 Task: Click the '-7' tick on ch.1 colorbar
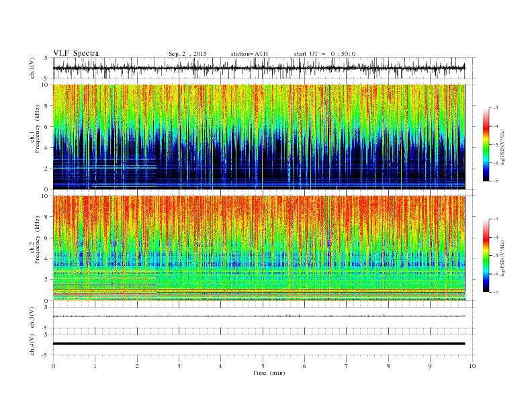496,181
